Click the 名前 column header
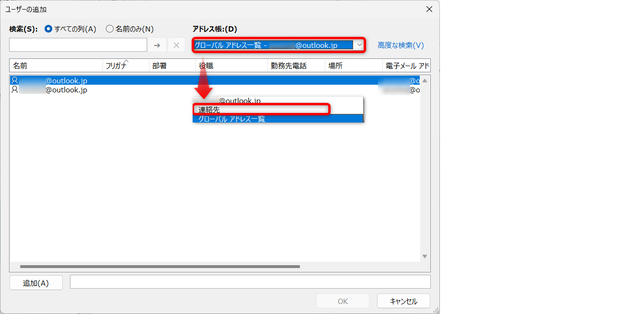 click(56, 66)
